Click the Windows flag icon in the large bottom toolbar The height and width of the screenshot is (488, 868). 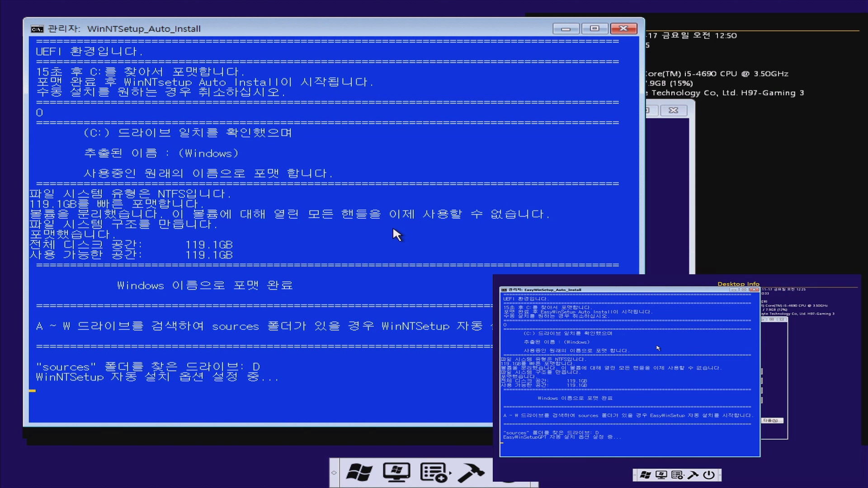click(359, 473)
